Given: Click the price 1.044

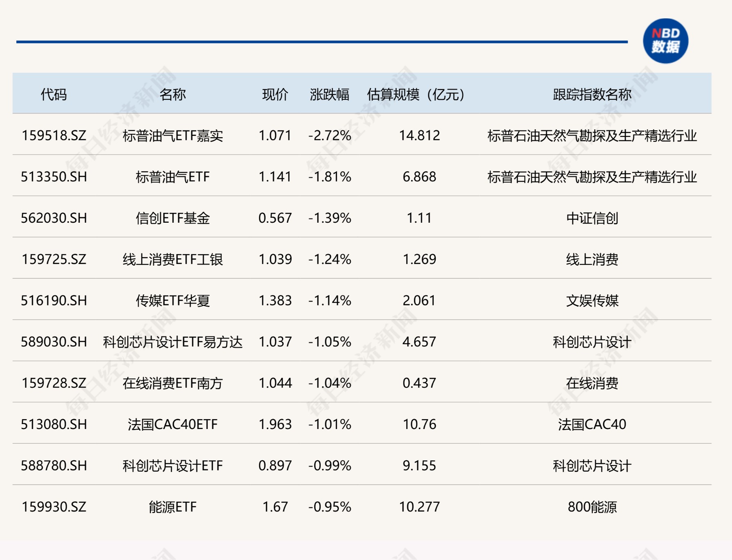Looking at the screenshot, I should (275, 383).
